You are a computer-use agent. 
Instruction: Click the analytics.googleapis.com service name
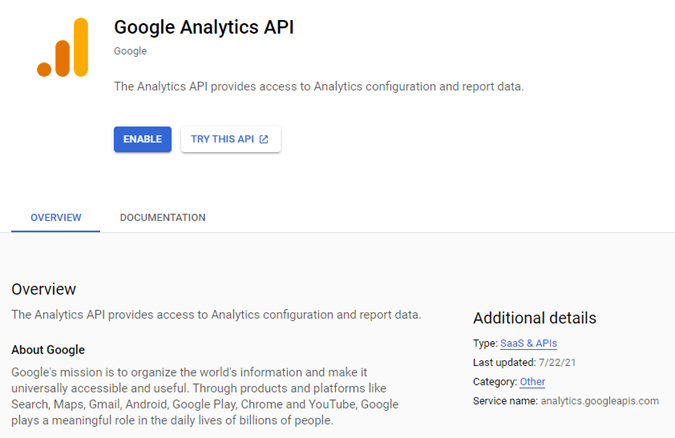[x=599, y=401]
